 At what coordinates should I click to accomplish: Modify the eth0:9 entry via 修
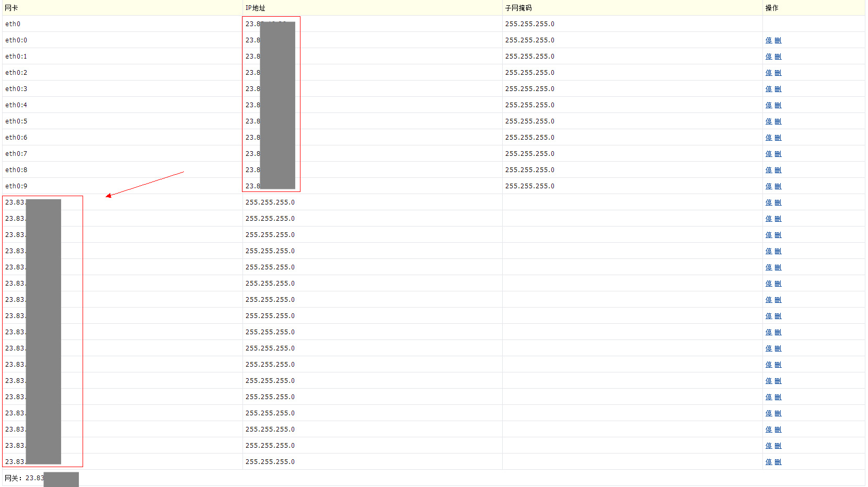point(768,186)
